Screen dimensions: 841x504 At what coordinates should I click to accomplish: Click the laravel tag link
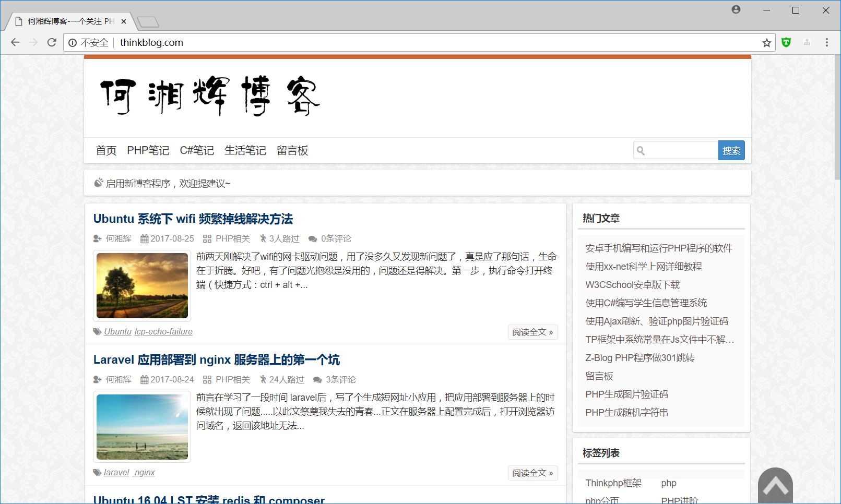pyautogui.click(x=116, y=472)
